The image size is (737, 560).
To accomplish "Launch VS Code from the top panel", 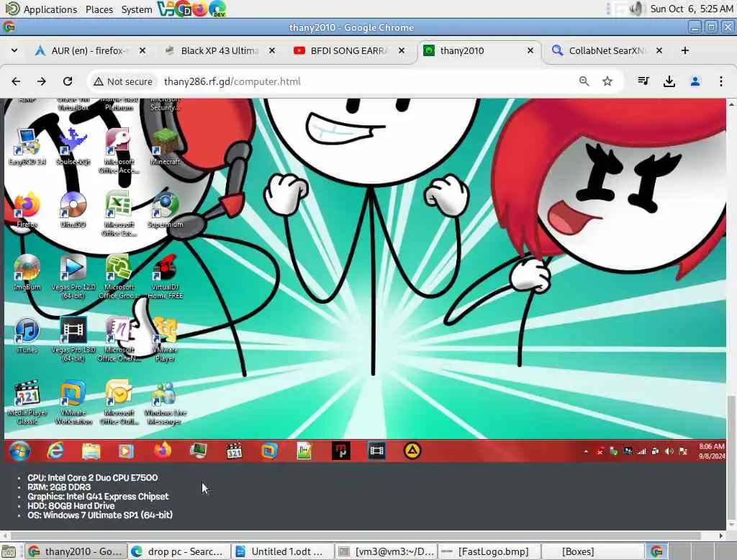I will (166, 9).
